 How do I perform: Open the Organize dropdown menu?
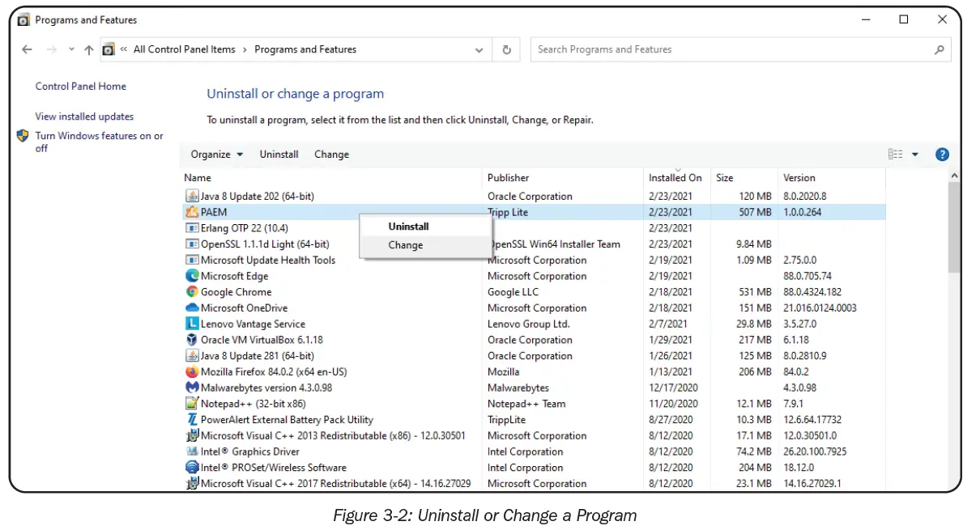[215, 154]
